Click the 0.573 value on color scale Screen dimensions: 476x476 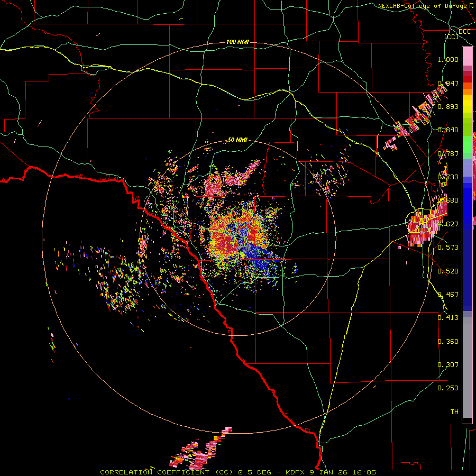448,247
